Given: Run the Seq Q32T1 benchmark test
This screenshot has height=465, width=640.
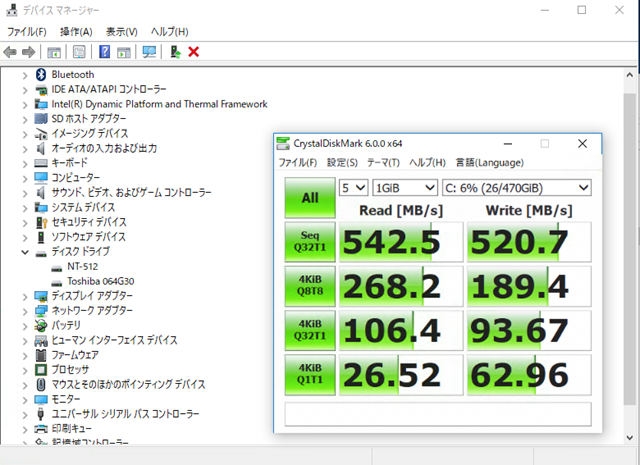Looking at the screenshot, I should tap(309, 241).
